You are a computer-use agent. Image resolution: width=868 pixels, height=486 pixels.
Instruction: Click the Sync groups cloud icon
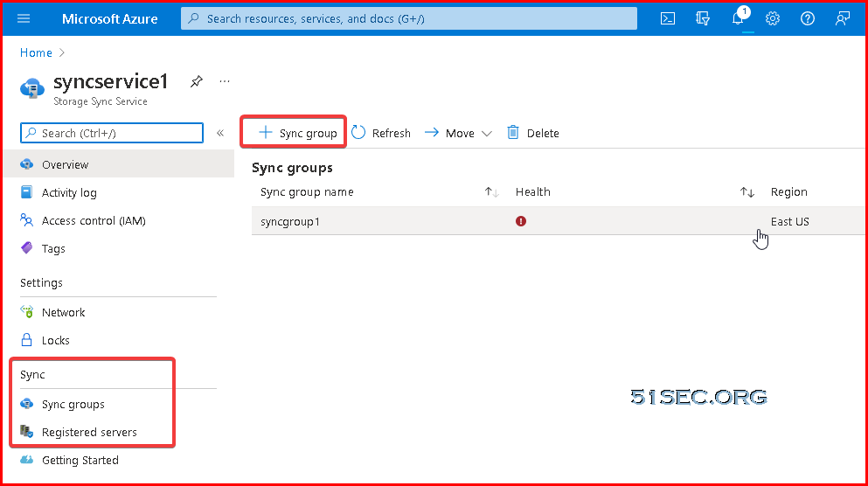26,404
